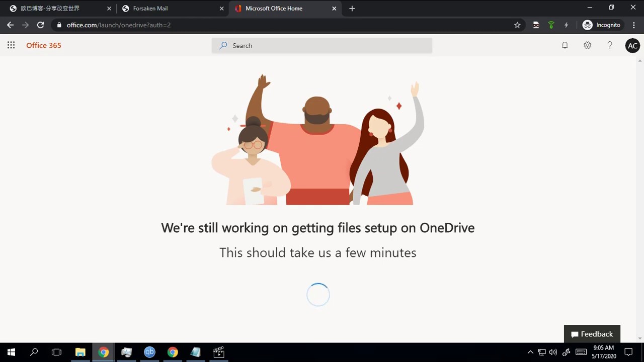Screen dimensions: 644x362
Task: Open the touch keyboard tray icon
Action: pyautogui.click(x=581, y=352)
